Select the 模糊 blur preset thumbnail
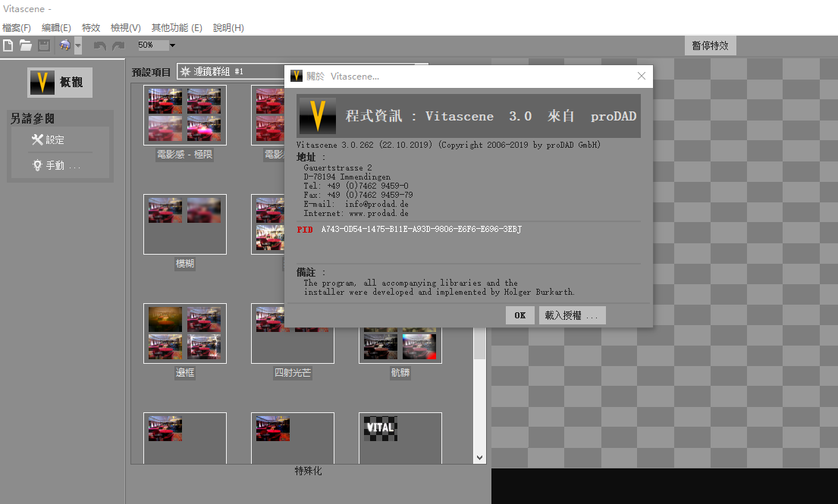Image resolution: width=838 pixels, height=504 pixels. 185,224
